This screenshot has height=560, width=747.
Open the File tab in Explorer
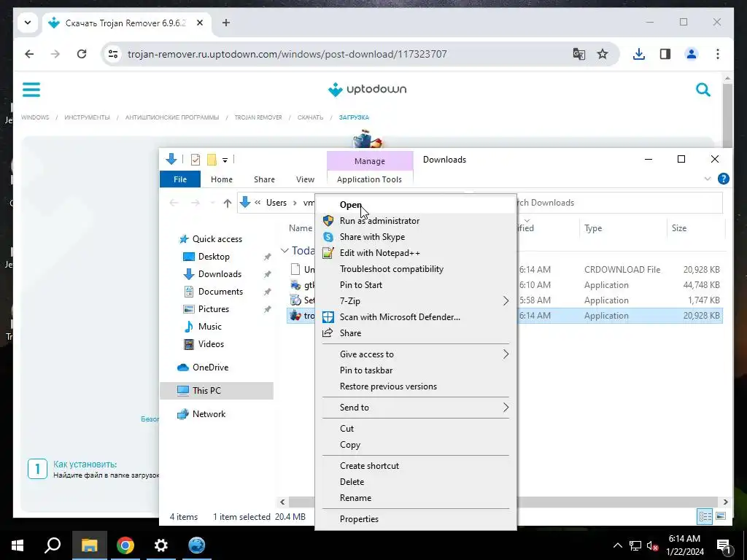tap(180, 179)
